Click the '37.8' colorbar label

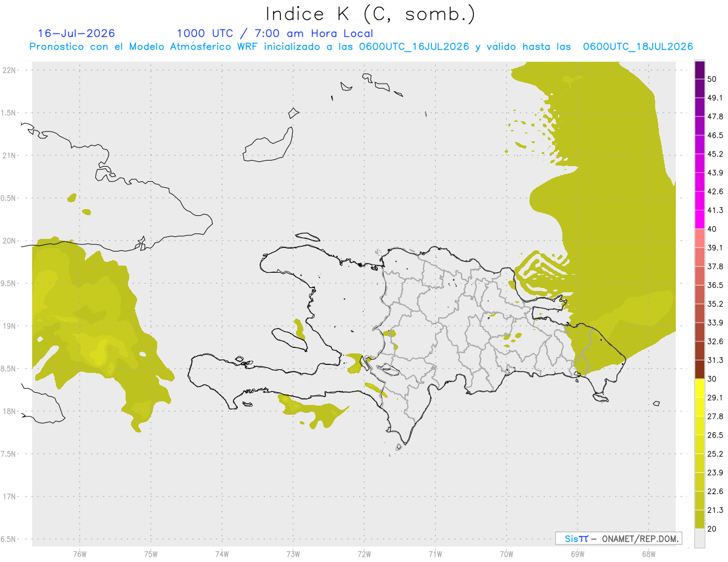coord(715,267)
